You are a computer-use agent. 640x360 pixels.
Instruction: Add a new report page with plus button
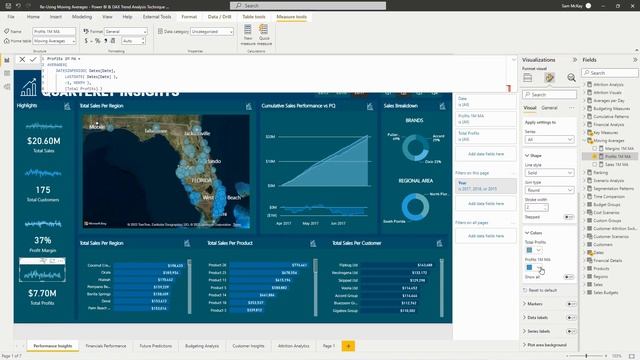coord(348,346)
